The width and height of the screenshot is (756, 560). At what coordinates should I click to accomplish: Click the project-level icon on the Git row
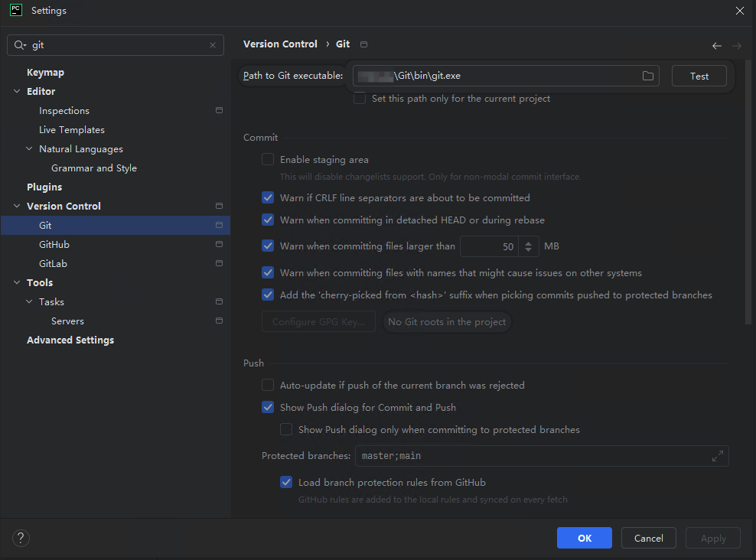click(219, 225)
